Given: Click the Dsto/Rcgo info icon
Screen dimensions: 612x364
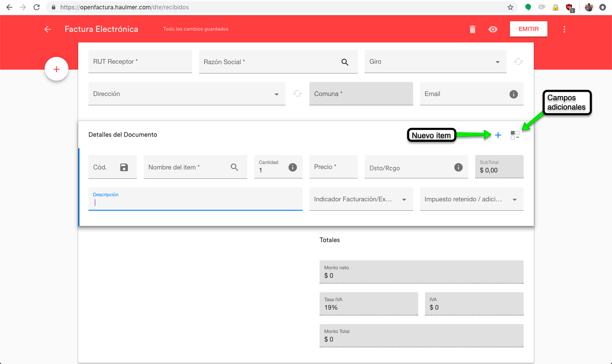Looking at the screenshot, I should tap(458, 167).
